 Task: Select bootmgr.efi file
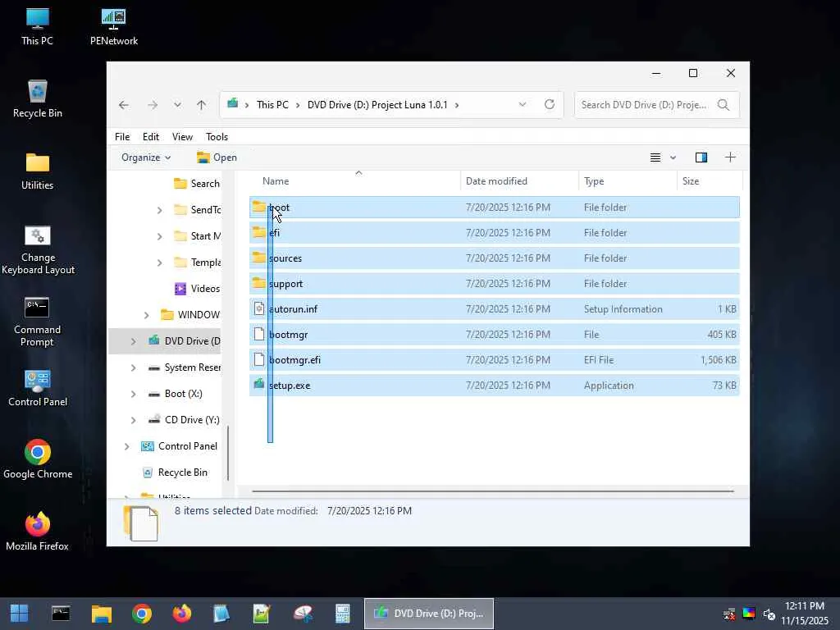pos(494,360)
